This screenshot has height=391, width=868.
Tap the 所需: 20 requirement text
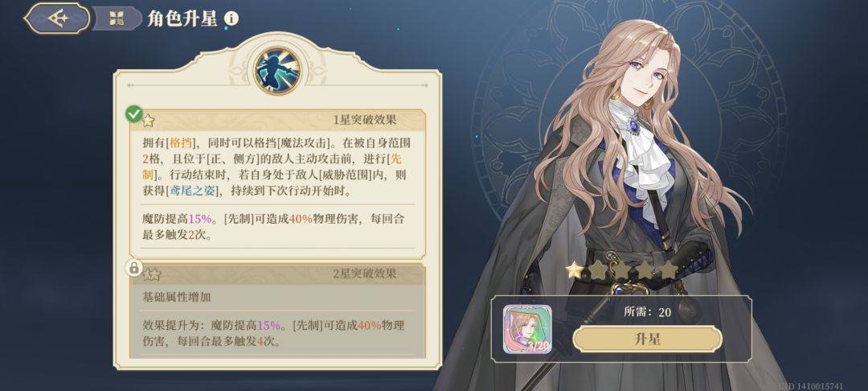[647, 312]
